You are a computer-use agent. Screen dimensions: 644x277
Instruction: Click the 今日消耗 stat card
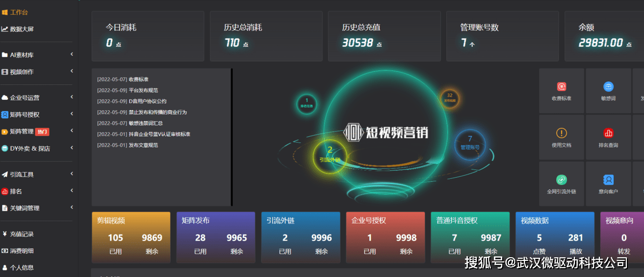148,36
